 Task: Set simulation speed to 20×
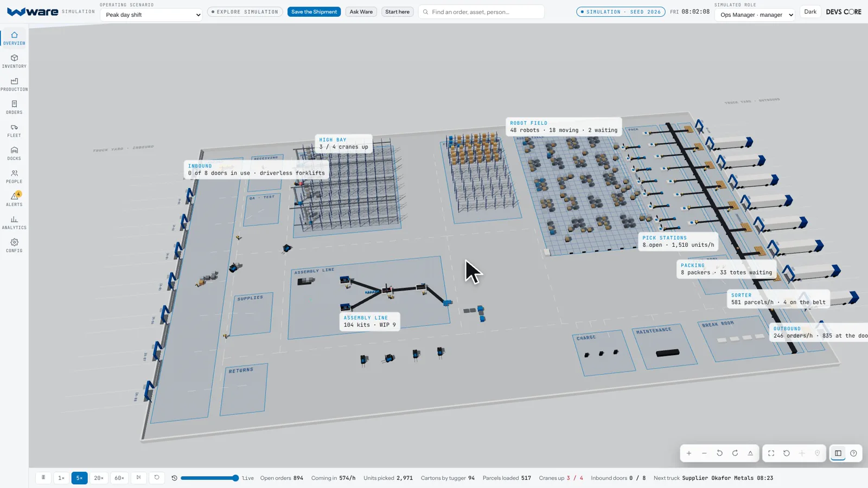tap(99, 478)
